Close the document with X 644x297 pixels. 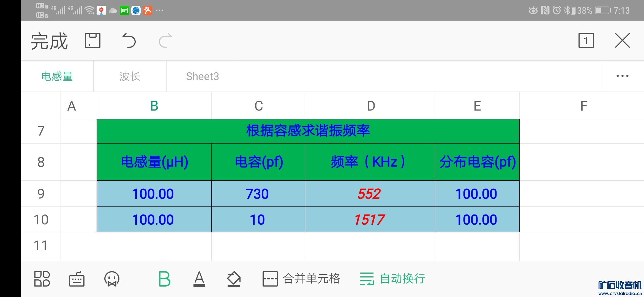622,41
